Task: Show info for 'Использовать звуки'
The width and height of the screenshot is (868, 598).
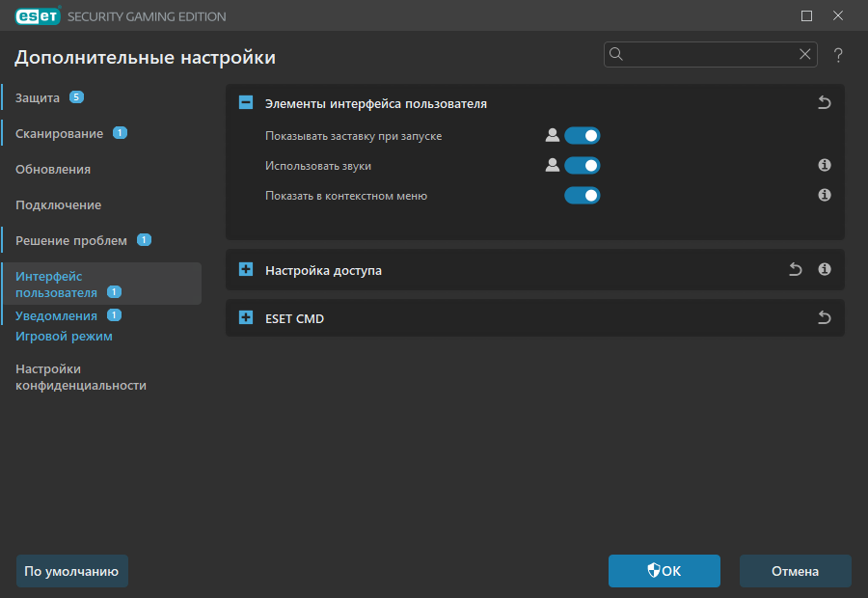Action: [825, 165]
